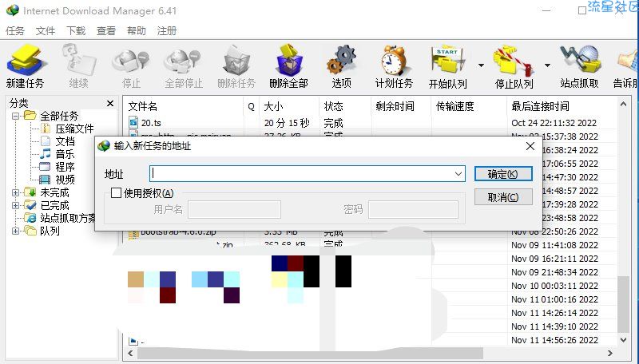Select 文档 category
Screen dimensions: 639x364
[65, 142]
